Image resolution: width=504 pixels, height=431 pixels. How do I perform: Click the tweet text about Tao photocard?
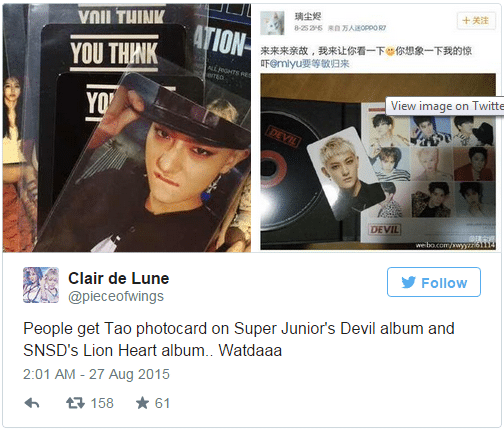[x=239, y=339]
